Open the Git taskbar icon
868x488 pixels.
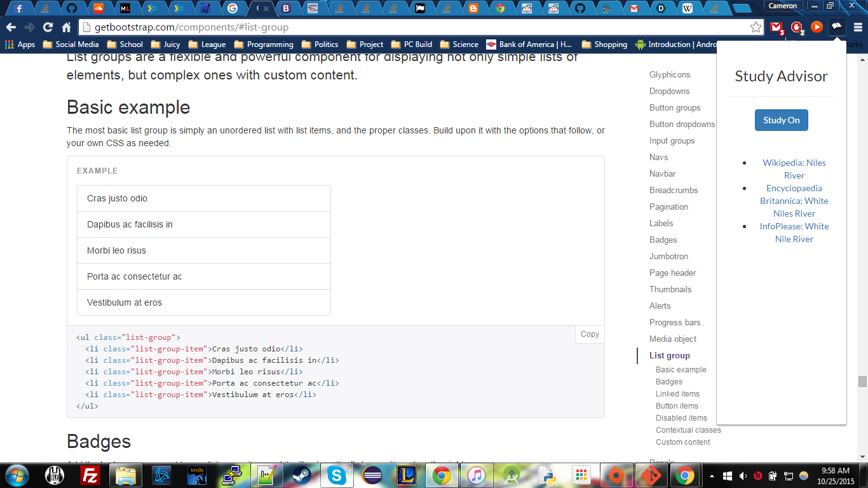coord(650,475)
